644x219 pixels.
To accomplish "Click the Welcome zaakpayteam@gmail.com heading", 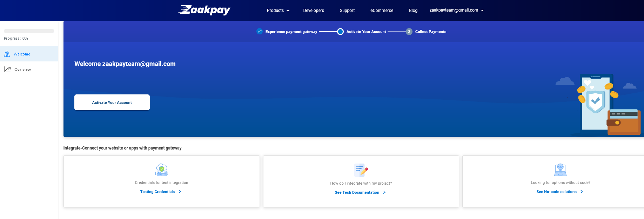I will pos(125,64).
